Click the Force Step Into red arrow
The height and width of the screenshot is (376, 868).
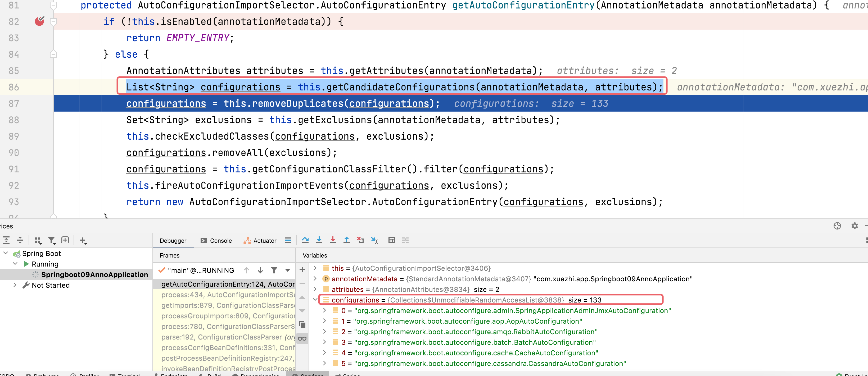(333, 240)
